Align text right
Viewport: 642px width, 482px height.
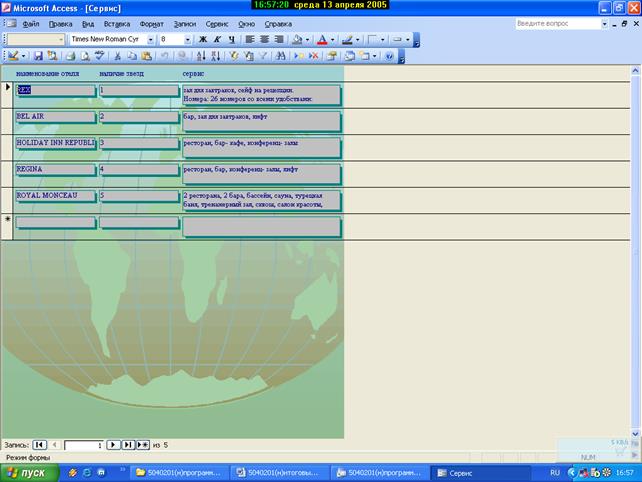(279, 39)
